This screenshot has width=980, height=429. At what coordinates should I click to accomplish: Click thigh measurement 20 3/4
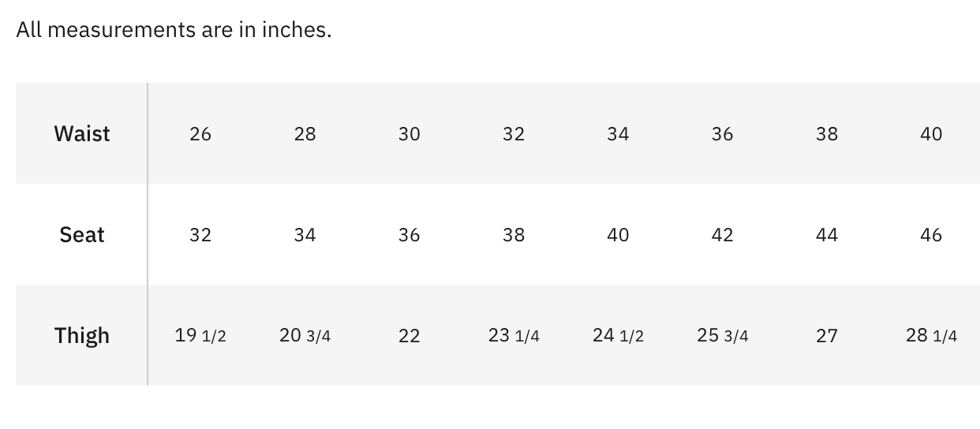pyautogui.click(x=305, y=336)
